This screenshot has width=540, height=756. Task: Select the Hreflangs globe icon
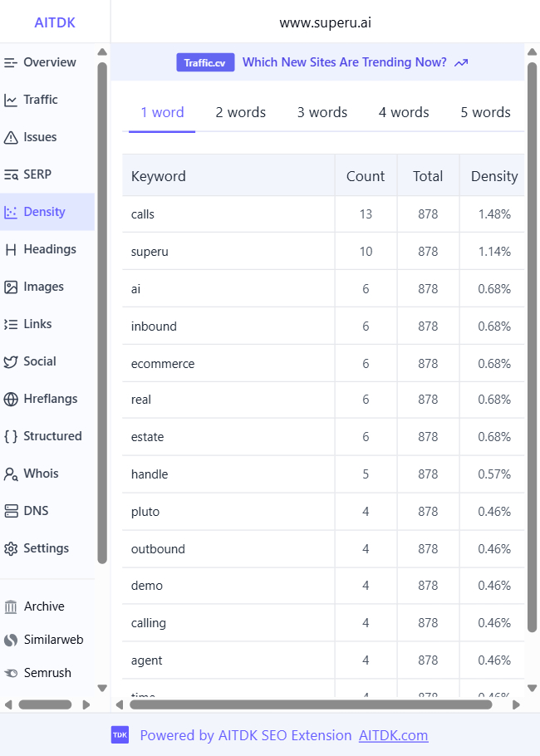[11, 399]
